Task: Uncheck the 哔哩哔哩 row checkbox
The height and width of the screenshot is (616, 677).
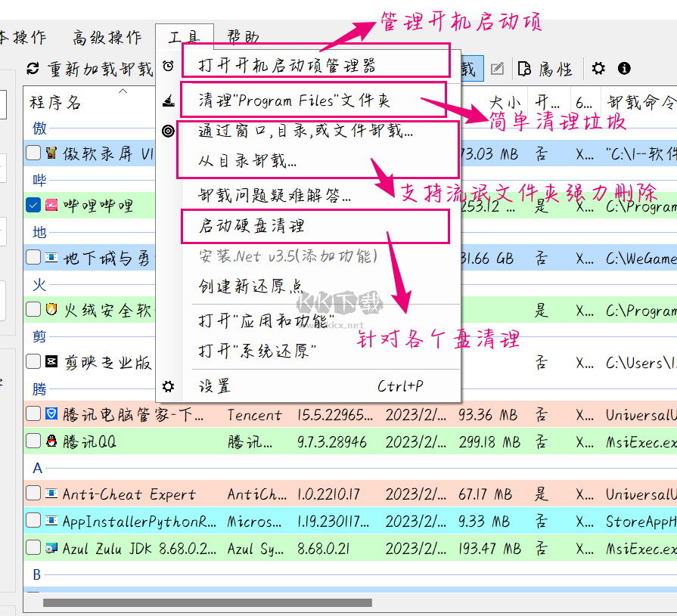Action: [33, 205]
